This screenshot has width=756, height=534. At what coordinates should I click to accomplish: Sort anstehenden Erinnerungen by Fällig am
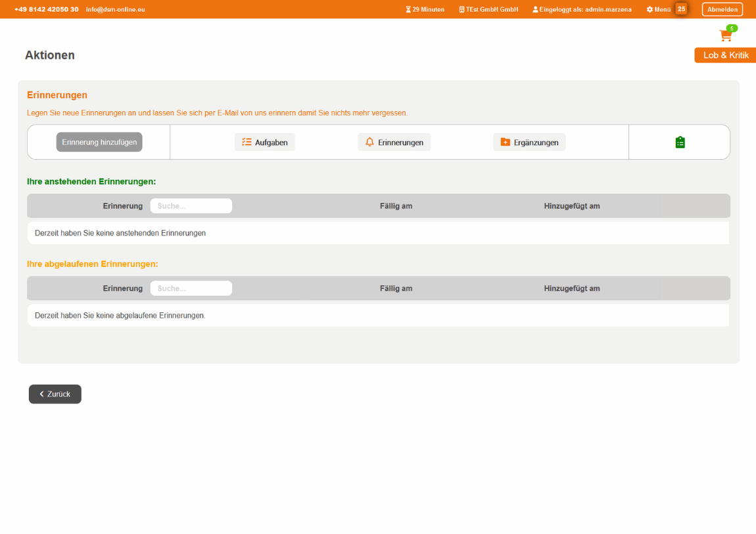coord(396,206)
